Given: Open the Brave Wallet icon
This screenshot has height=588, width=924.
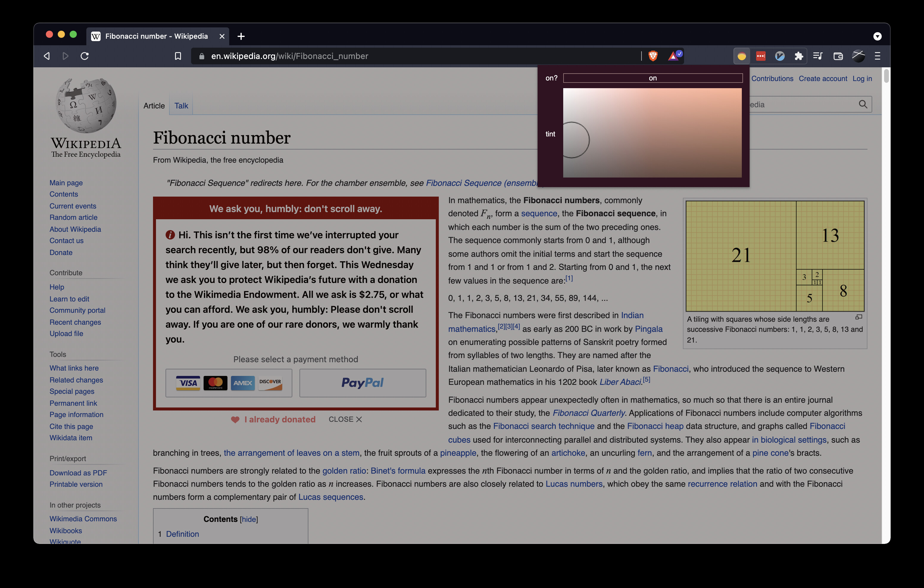Looking at the screenshot, I should coord(838,56).
